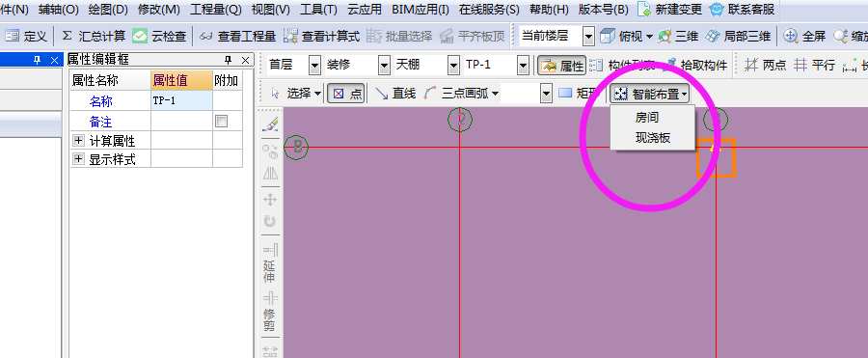Select the 备注 property row
The height and width of the screenshot is (358, 868).
[x=156, y=121]
